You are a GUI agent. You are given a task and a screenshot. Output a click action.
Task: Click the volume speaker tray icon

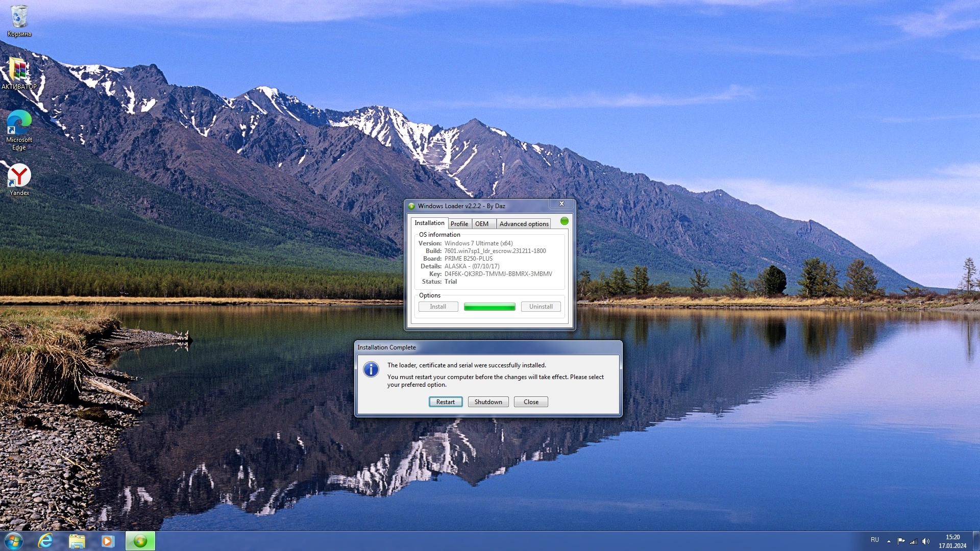click(x=926, y=541)
